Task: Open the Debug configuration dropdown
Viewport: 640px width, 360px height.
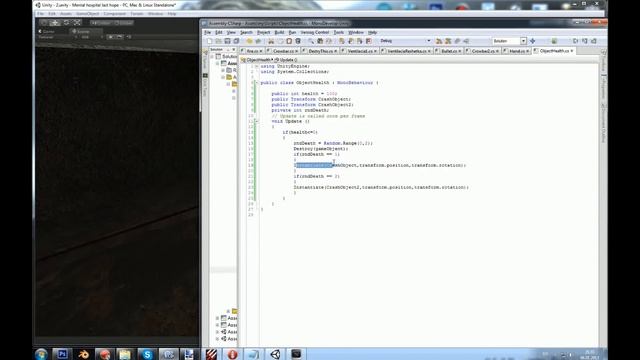Action: (405, 41)
